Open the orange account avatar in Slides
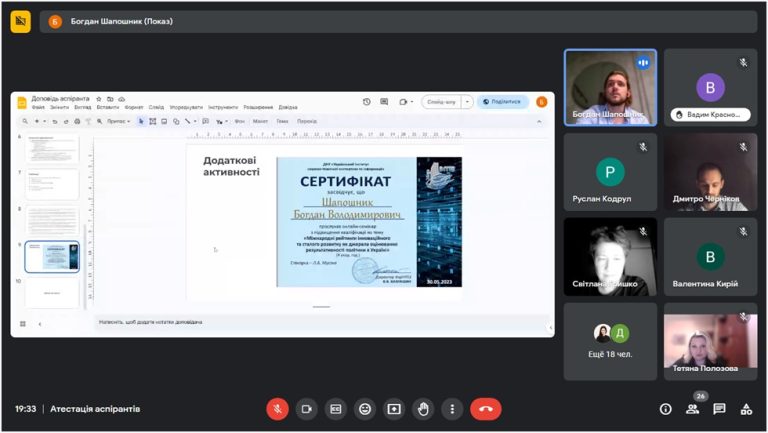The height and width of the screenshot is (433, 768). 541,102
